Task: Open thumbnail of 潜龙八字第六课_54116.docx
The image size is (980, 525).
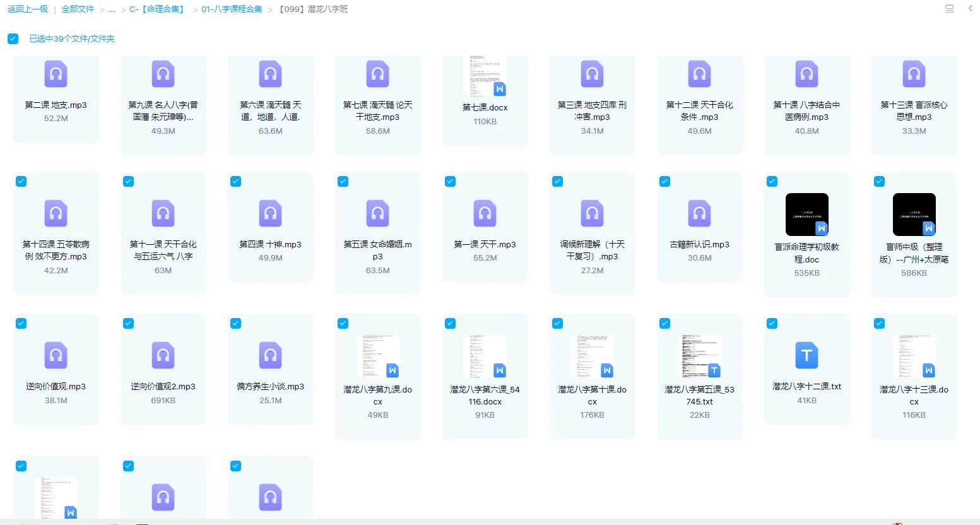Action: (x=485, y=357)
